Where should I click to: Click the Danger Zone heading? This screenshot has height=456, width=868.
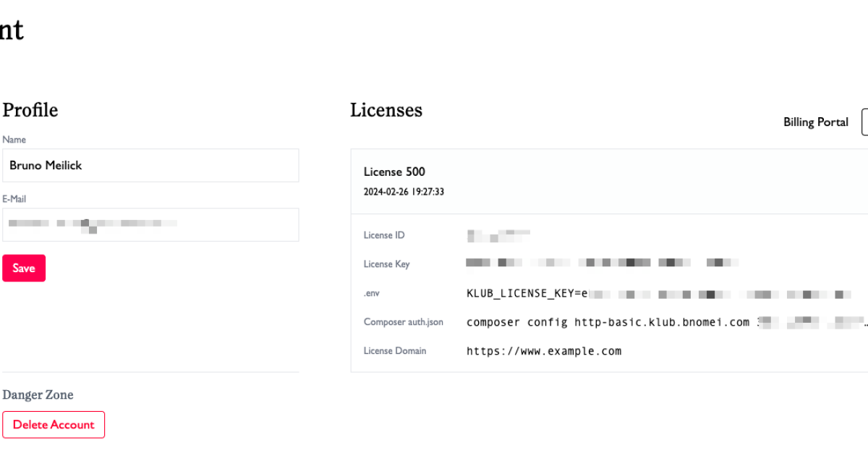[x=38, y=394]
